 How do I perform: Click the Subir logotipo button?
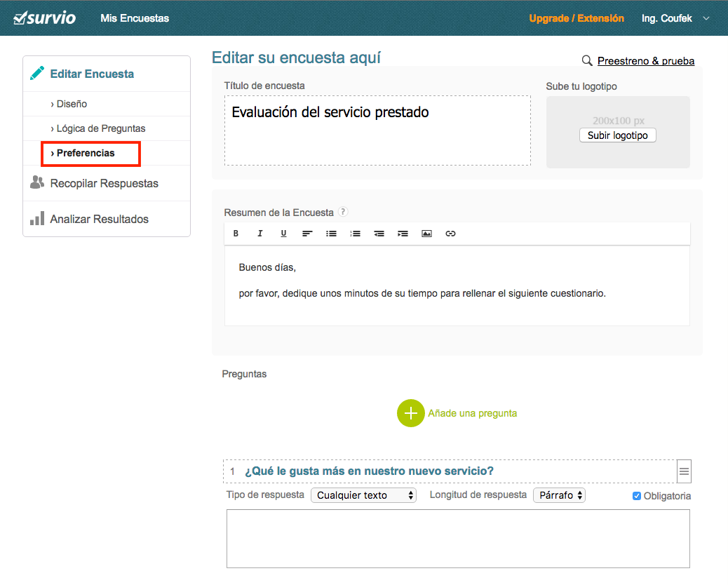pos(617,135)
